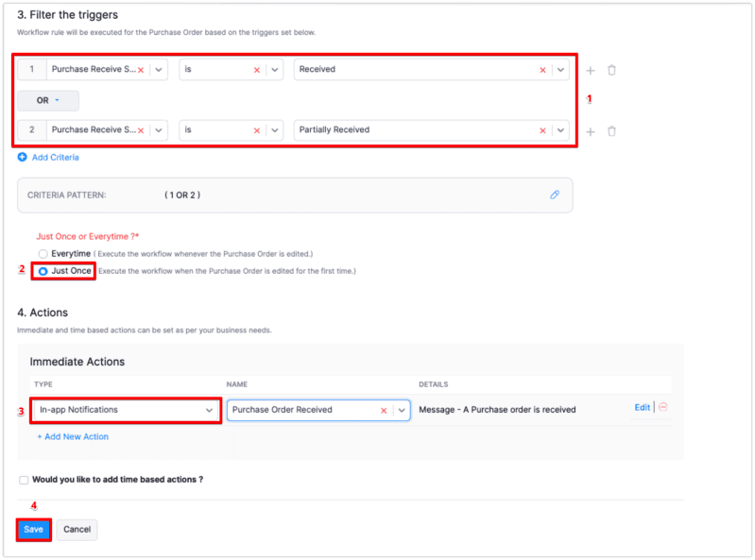
Task: Enable the time based actions checkbox
Action: (x=24, y=480)
